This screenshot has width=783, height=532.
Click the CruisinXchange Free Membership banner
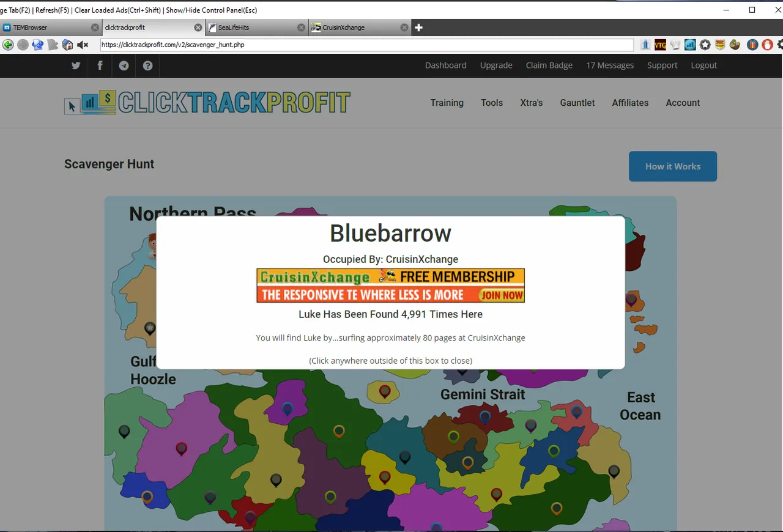pyautogui.click(x=390, y=285)
